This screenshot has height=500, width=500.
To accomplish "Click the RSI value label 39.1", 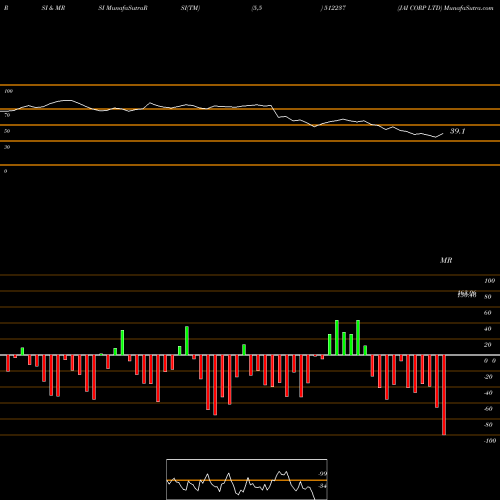I will tap(457, 131).
